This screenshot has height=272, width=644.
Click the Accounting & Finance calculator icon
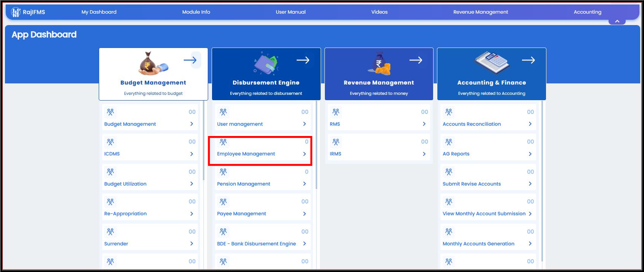pos(492,62)
